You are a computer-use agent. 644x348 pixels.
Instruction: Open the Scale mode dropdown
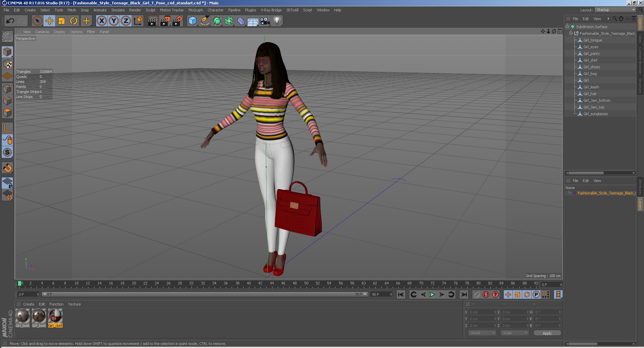[514, 333]
